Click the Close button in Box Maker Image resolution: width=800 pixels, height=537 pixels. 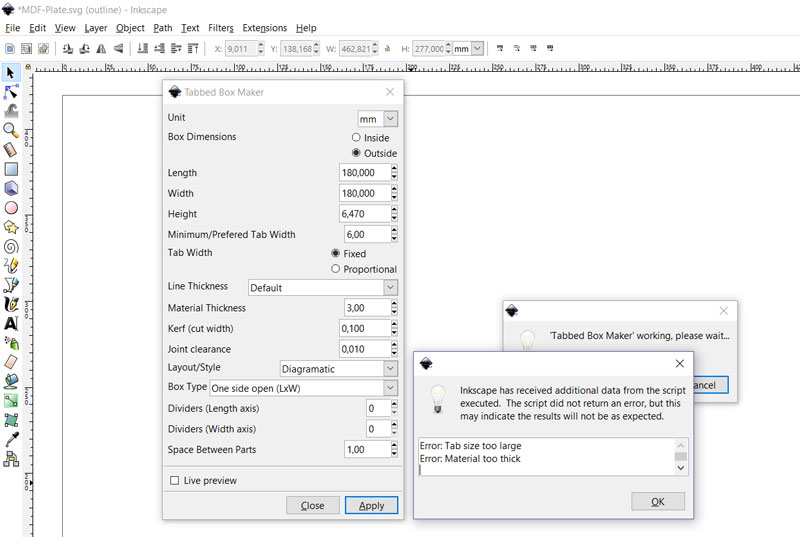(312, 505)
